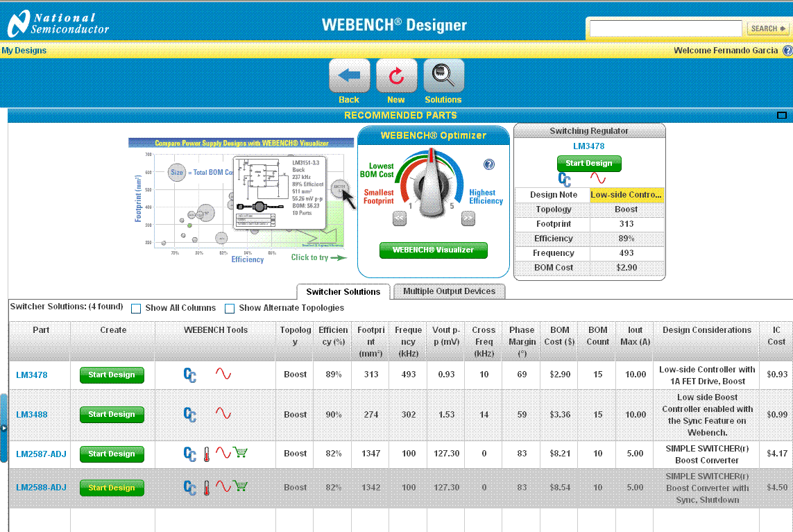The image size is (793, 532).
Task: Click Start Design for LM3488 row
Action: click(112, 415)
